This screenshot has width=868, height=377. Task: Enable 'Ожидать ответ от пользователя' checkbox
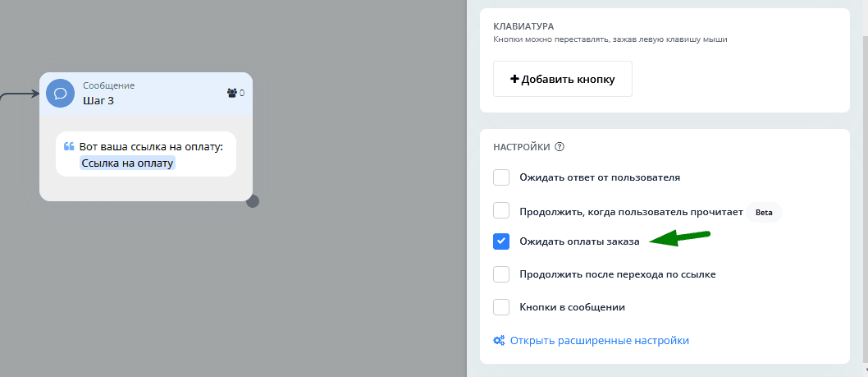pos(501,177)
